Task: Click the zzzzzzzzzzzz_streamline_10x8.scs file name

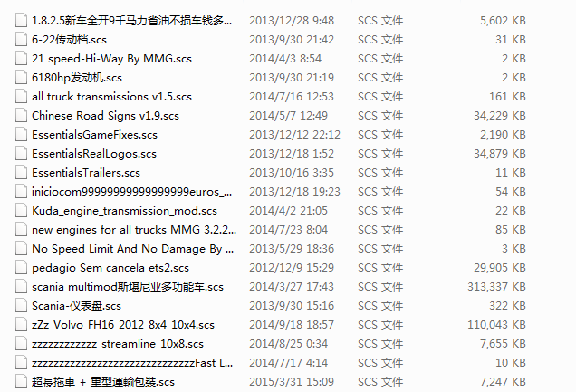Action: click(x=118, y=344)
